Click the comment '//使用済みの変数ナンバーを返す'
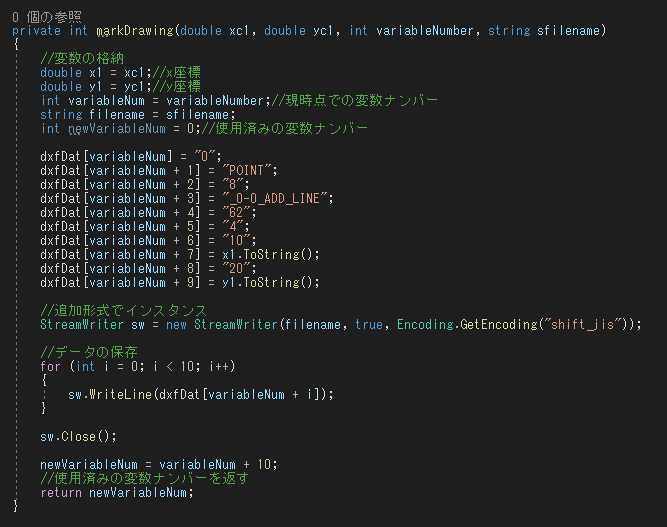Image resolution: width=667 pixels, height=527 pixels. [145, 479]
